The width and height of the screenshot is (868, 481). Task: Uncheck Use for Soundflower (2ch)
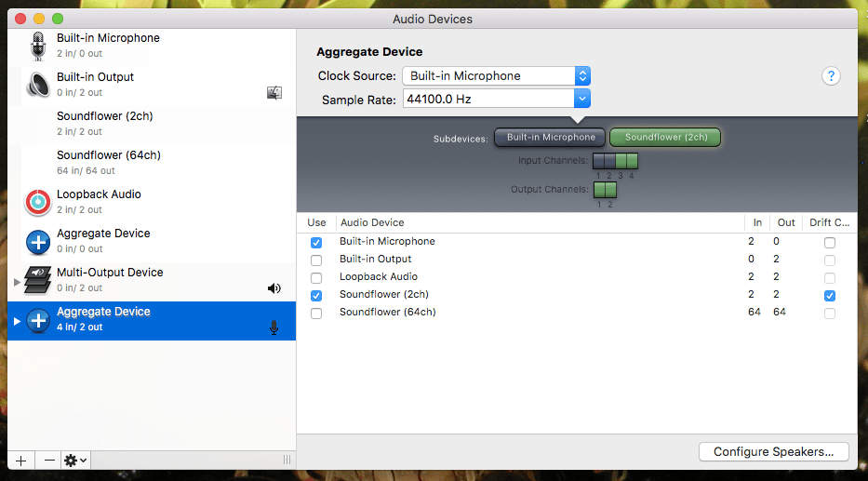pos(316,296)
